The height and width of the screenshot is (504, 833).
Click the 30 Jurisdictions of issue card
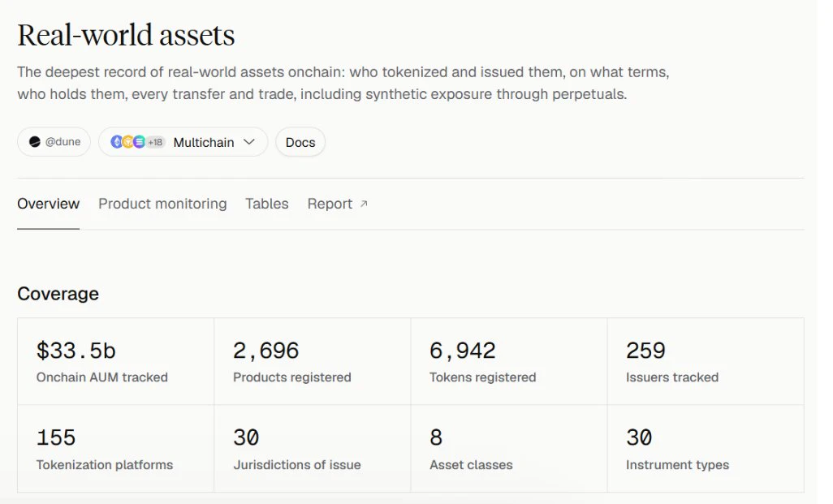(x=313, y=449)
